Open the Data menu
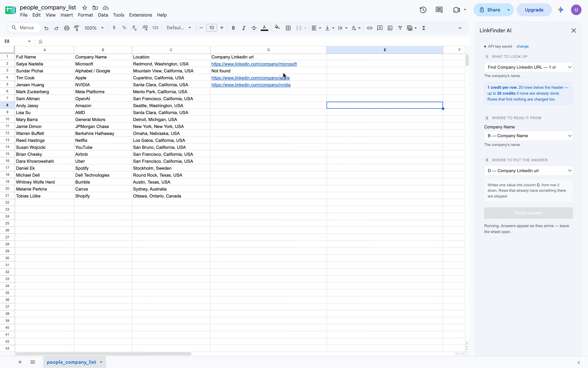 point(103,15)
